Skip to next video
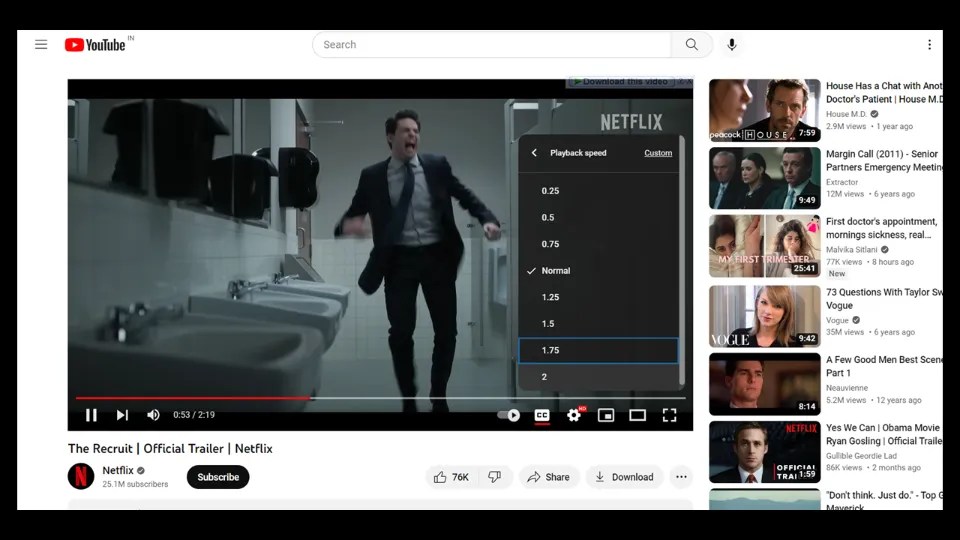The image size is (960, 540). (122, 415)
